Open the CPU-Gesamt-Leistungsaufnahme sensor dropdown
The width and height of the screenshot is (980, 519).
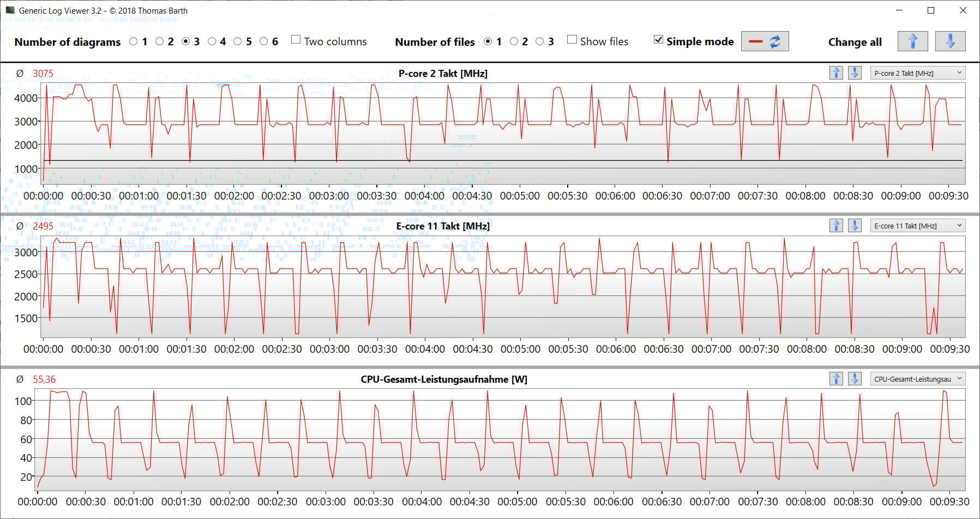[917, 379]
